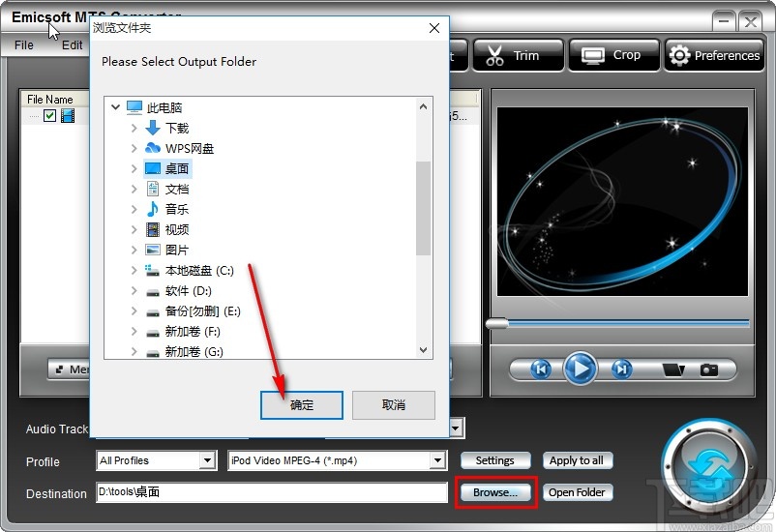
Task: Select the 桌面 desktop folder
Action: point(168,168)
